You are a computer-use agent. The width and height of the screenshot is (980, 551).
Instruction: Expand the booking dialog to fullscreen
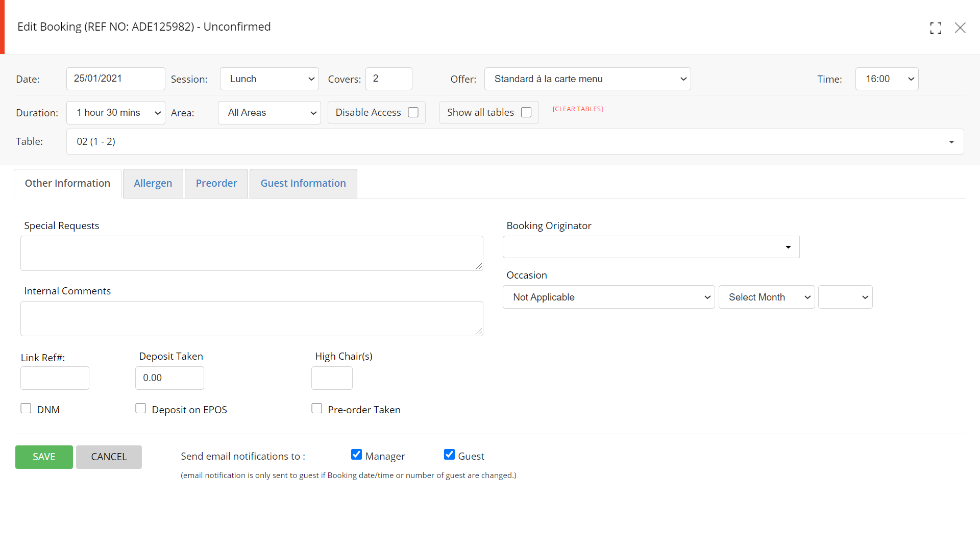936,28
